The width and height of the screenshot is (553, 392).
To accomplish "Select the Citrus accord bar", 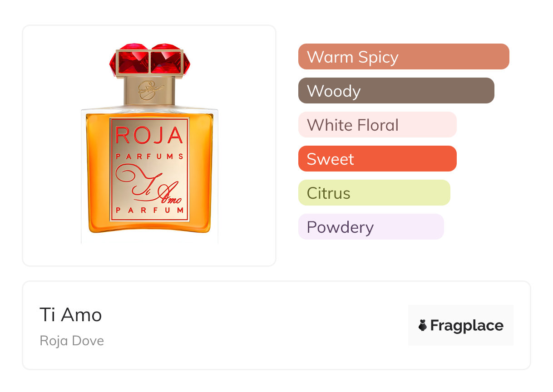I will [374, 193].
